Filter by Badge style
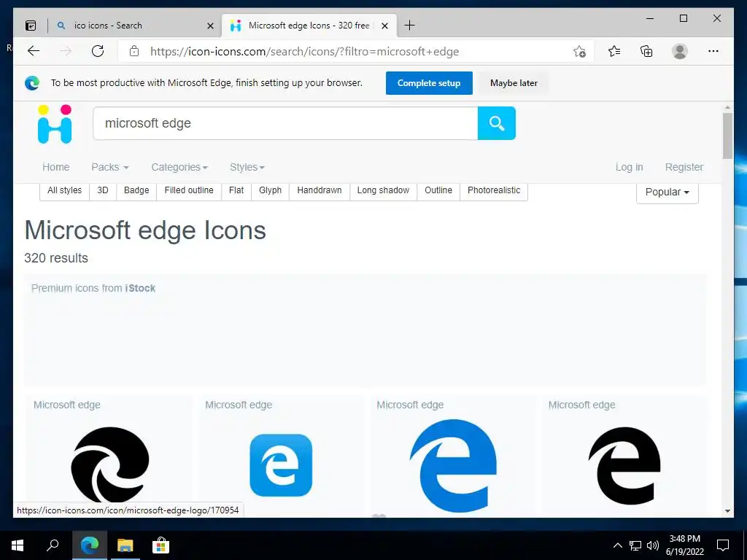 [x=136, y=190]
